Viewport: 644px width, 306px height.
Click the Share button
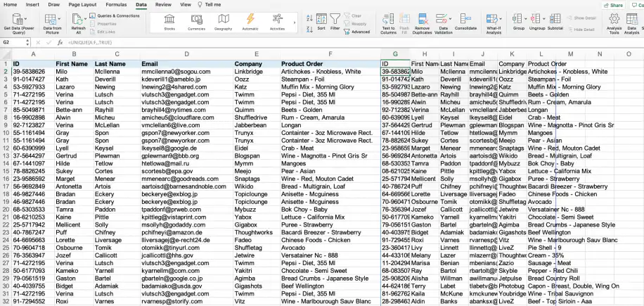(x=612, y=6)
